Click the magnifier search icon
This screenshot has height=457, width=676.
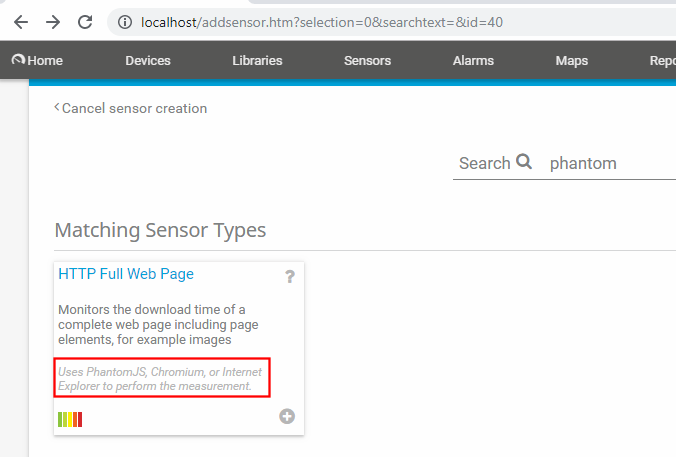(x=524, y=162)
